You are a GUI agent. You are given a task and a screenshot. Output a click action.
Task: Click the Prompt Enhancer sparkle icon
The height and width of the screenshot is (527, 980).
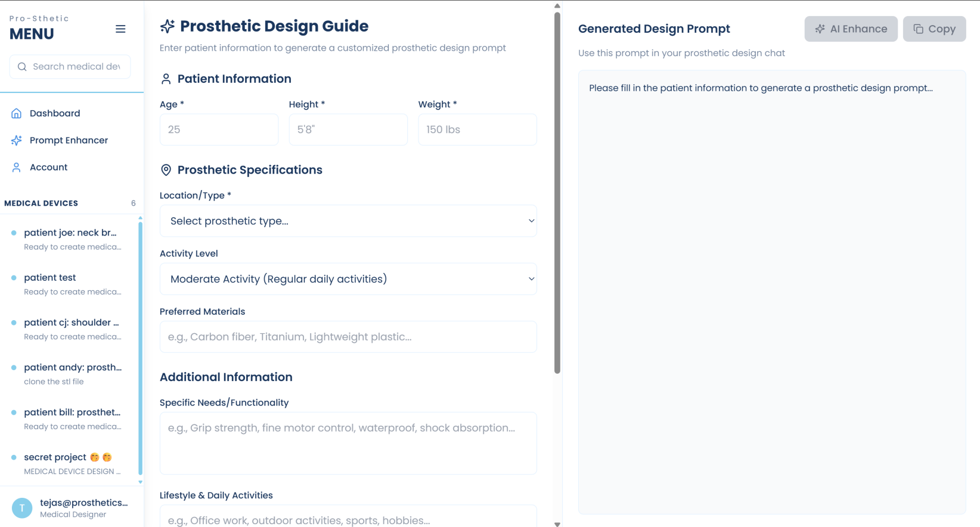tap(17, 141)
